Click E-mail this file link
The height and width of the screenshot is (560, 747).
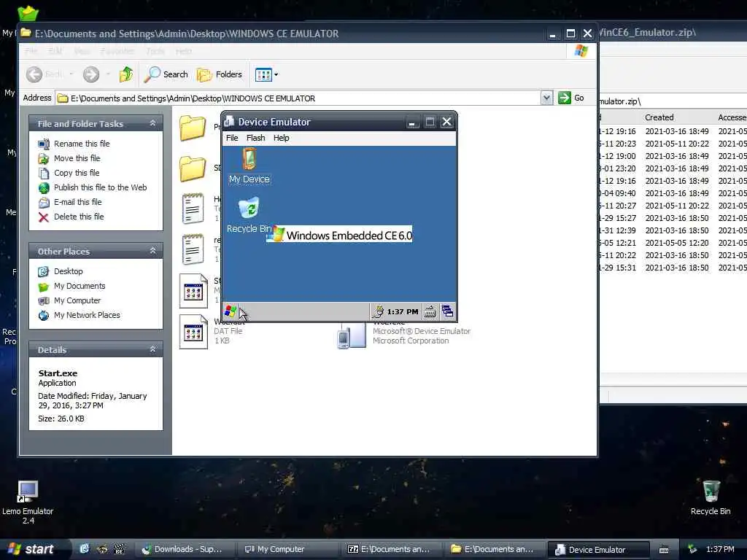pos(77,202)
